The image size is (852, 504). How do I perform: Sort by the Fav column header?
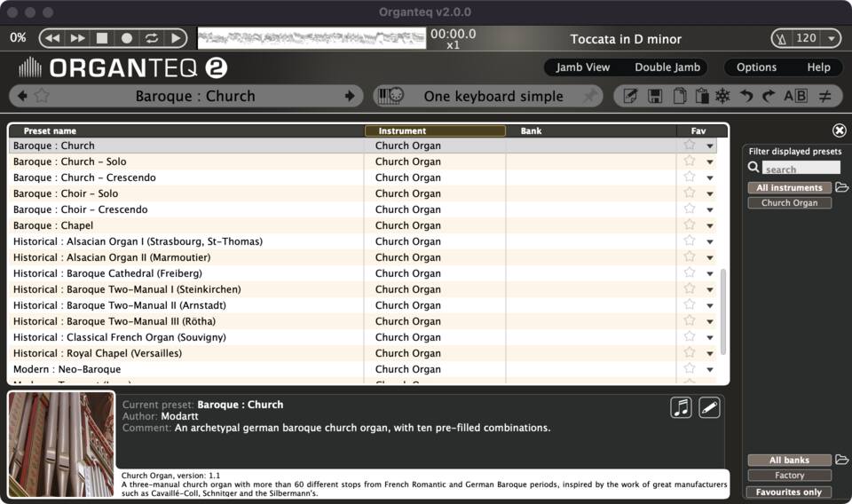click(x=698, y=130)
